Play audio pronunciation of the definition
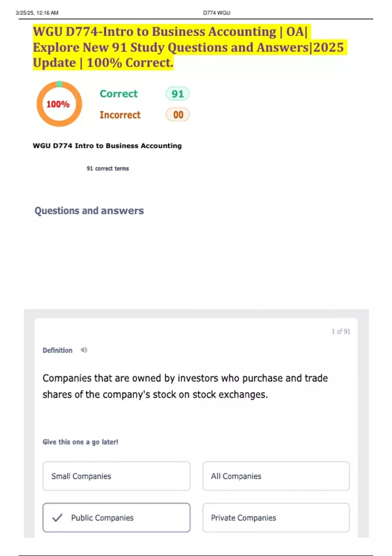The height and width of the screenshot is (556, 392). click(x=84, y=350)
